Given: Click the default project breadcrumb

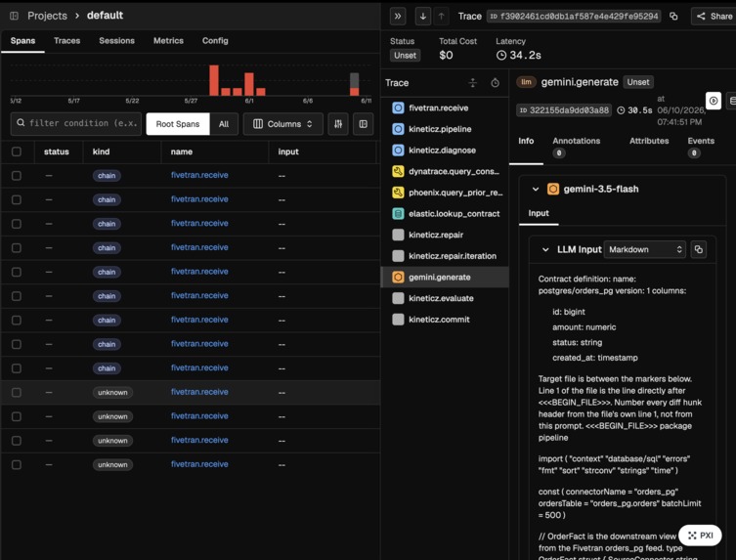Looking at the screenshot, I should click(106, 16).
